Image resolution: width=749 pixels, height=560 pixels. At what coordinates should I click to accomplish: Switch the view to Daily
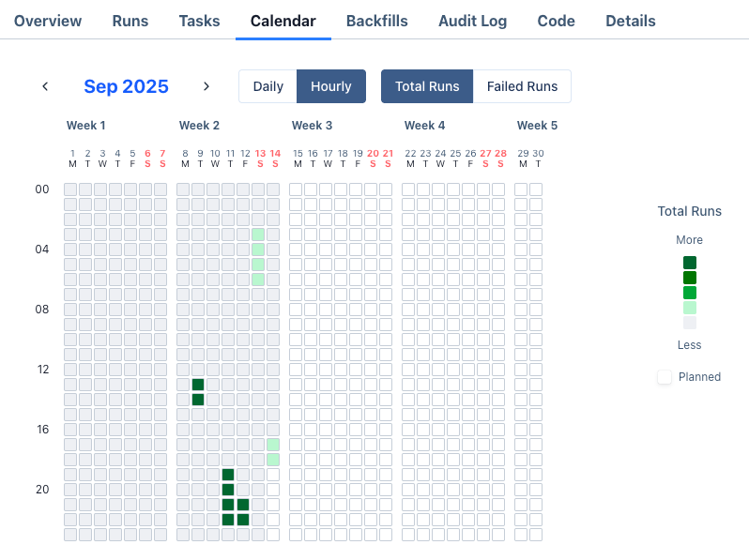(267, 86)
